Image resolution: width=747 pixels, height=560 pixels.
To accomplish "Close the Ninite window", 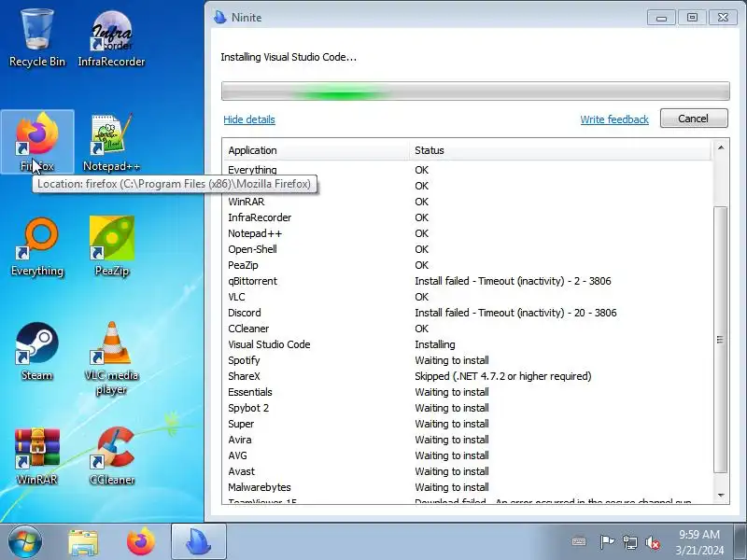I will tap(723, 18).
